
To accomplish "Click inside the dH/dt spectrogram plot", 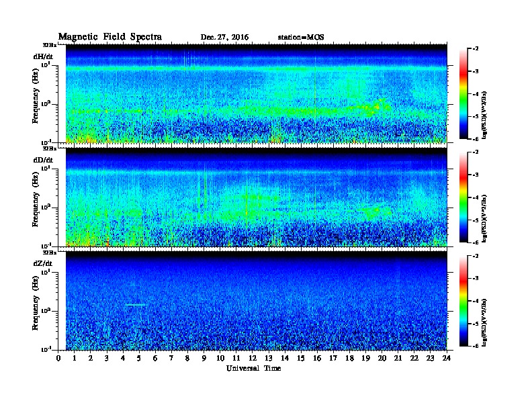I will tap(257, 93).
